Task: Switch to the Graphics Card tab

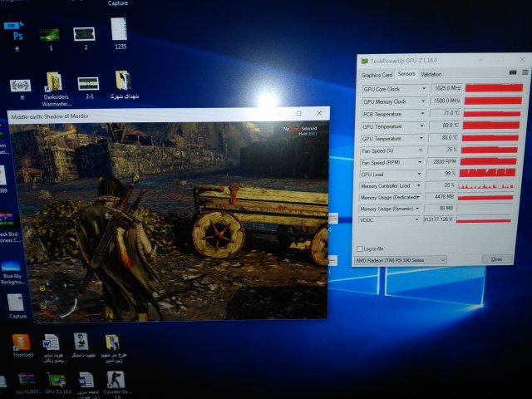Action: (377, 74)
